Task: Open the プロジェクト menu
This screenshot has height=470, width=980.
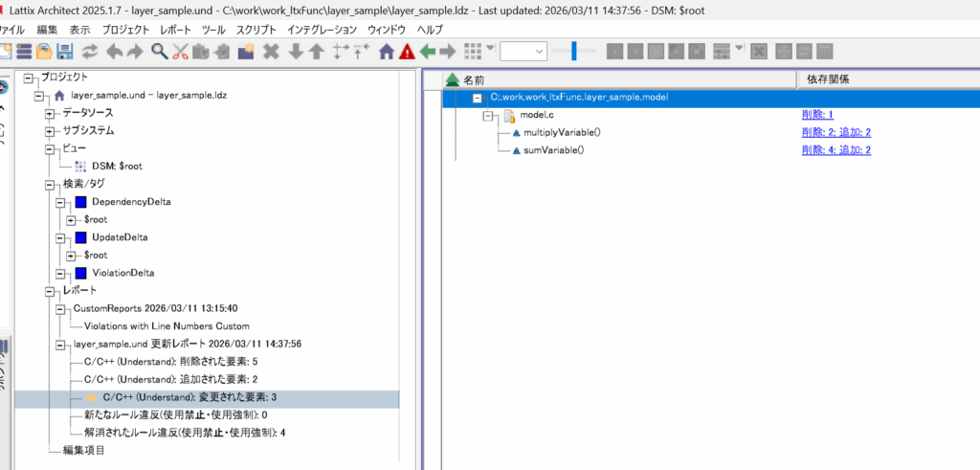Action: [x=125, y=30]
